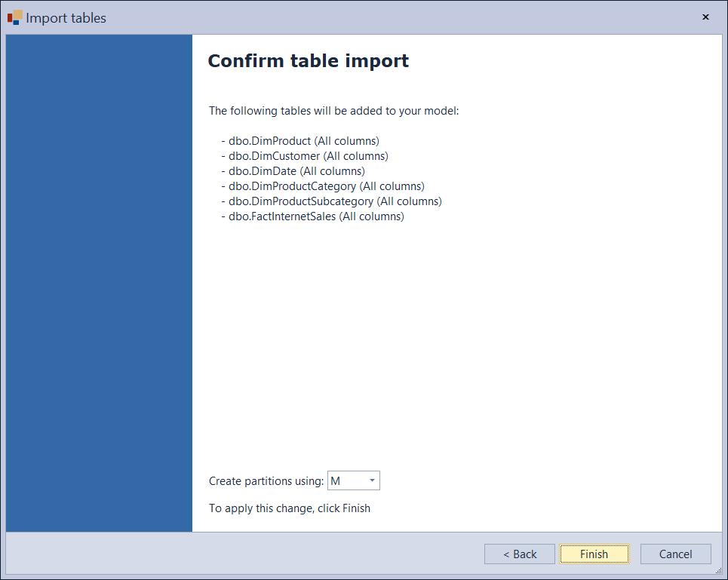Click the Import tables title bar text
Viewport: 728px width, 580px height.
point(66,17)
